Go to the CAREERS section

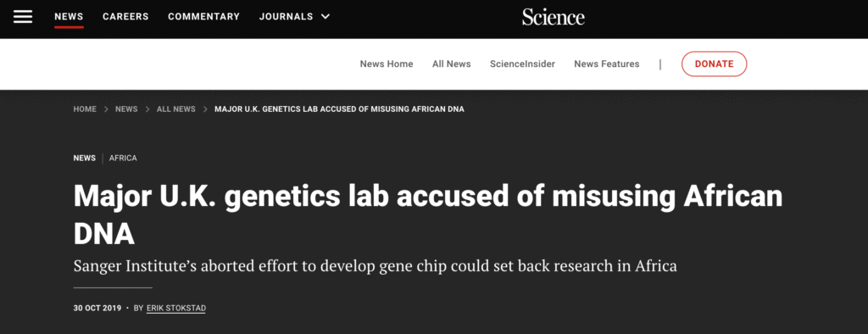(x=125, y=17)
